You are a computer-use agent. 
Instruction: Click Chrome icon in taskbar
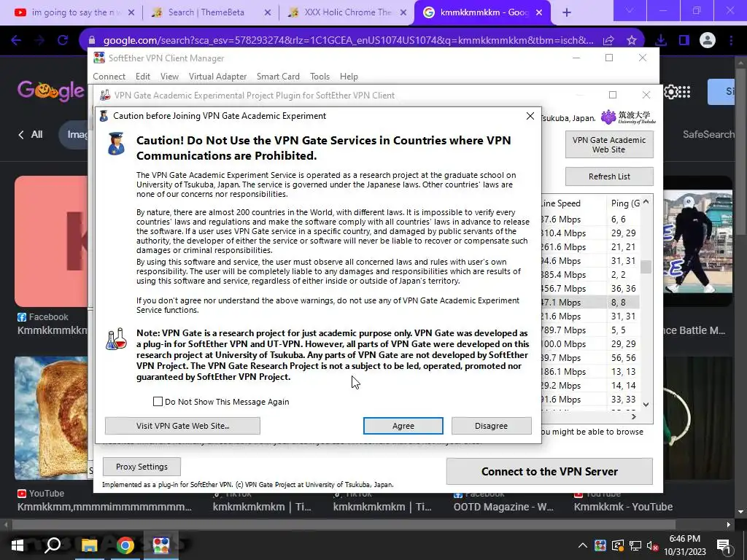click(125, 545)
